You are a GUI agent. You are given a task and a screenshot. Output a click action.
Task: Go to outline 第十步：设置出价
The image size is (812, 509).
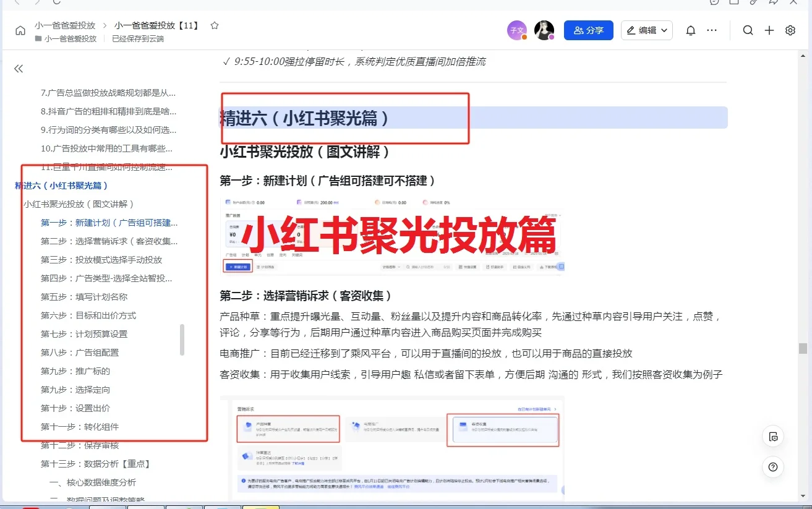pyautogui.click(x=75, y=408)
